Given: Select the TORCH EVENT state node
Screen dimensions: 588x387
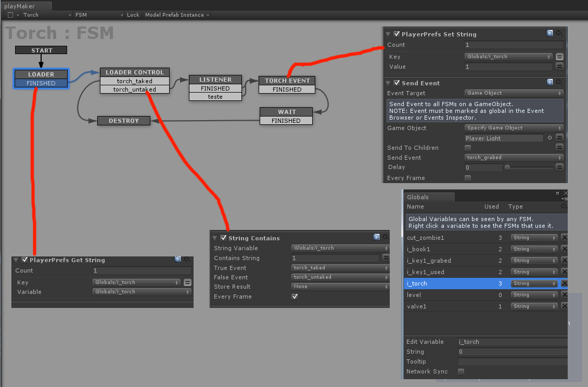Looking at the screenshot, I should (x=287, y=80).
